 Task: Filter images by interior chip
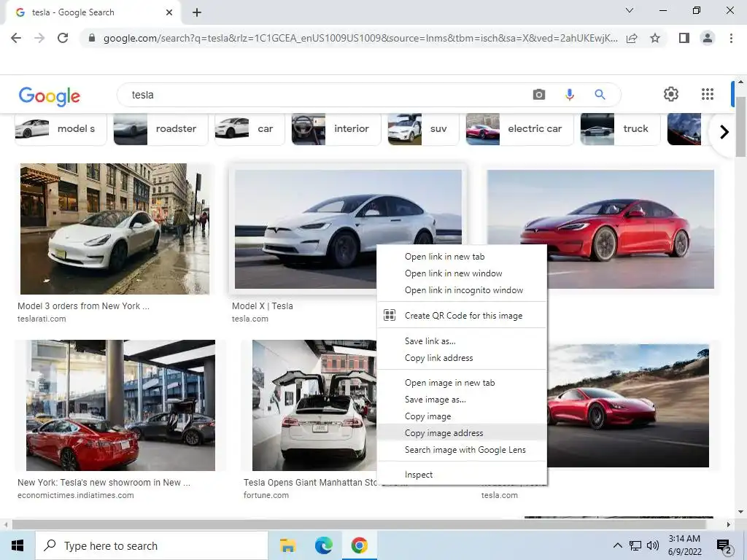click(x=336, y=128)
